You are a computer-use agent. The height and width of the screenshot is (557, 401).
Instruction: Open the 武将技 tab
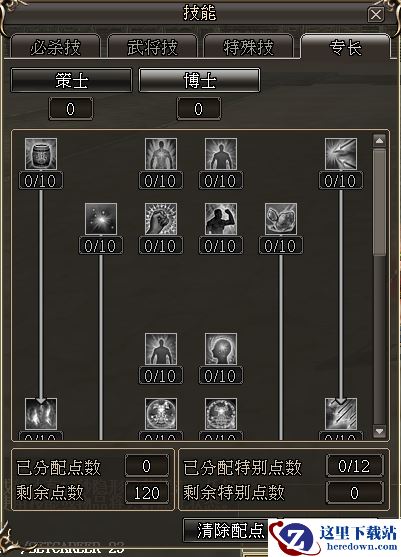click(152, 47)
